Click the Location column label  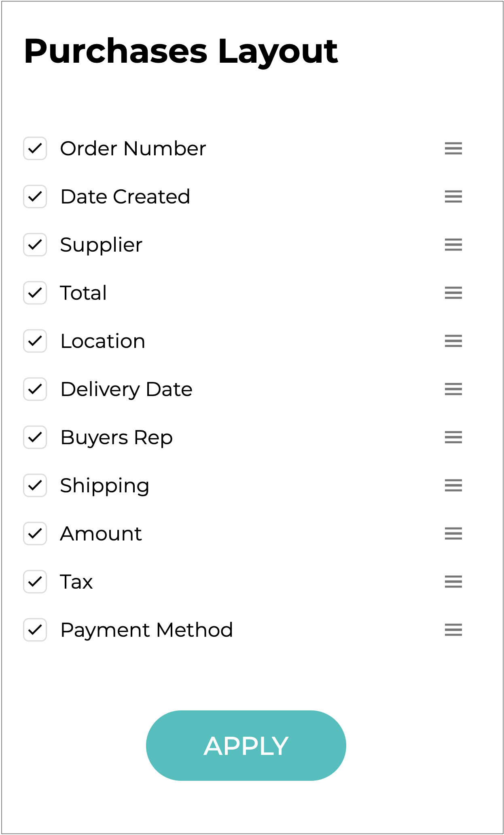click(x=103, y=341)
